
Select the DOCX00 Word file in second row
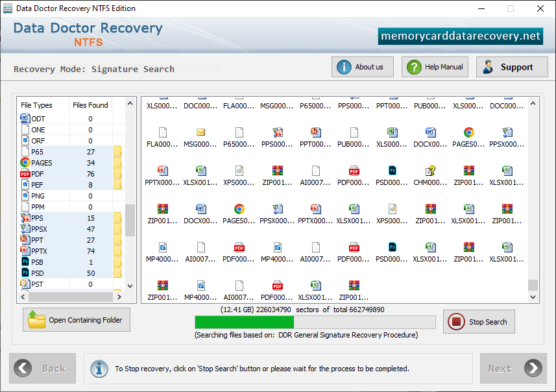coord(431,132)
